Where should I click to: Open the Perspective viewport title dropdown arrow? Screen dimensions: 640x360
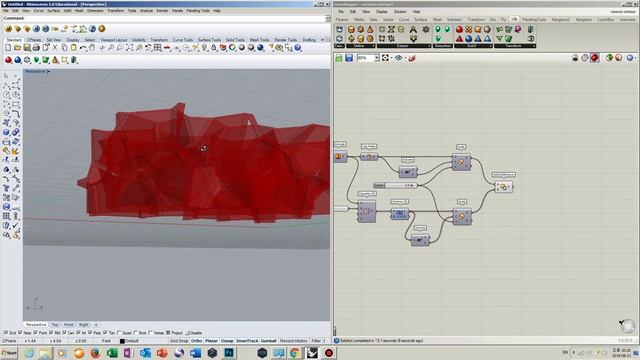pos(49,71)
